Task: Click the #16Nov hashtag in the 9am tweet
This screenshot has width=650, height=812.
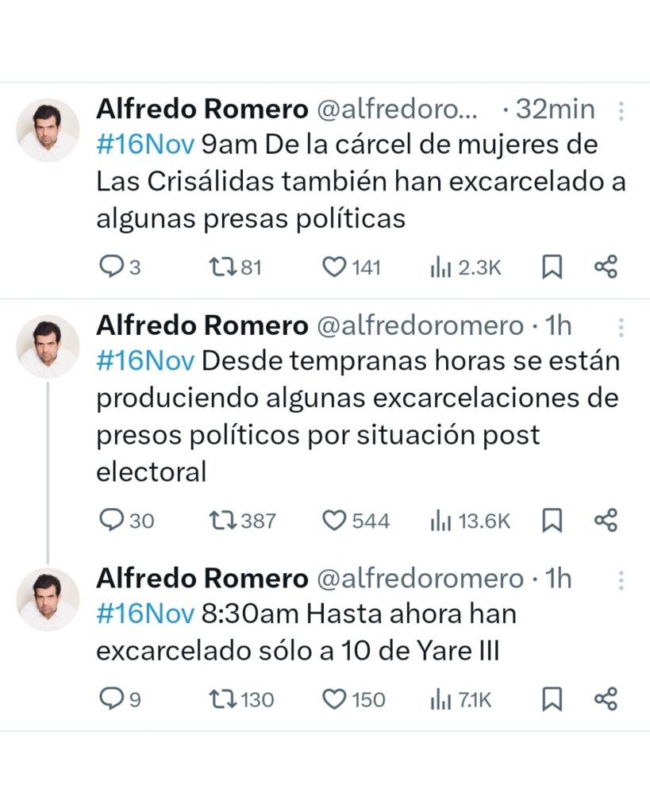Action: (x=145, y=145)
